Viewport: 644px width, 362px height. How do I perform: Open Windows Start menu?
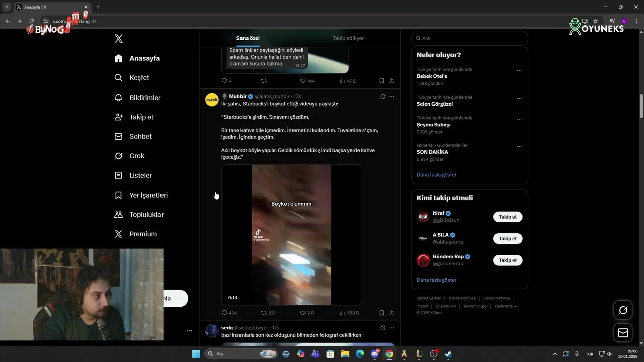196,354
